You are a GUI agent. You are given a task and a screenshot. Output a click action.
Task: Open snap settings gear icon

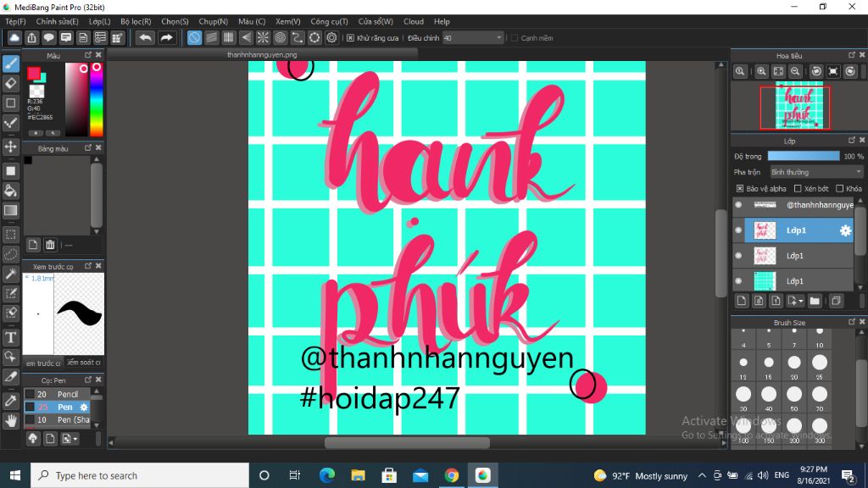[331, 37]
